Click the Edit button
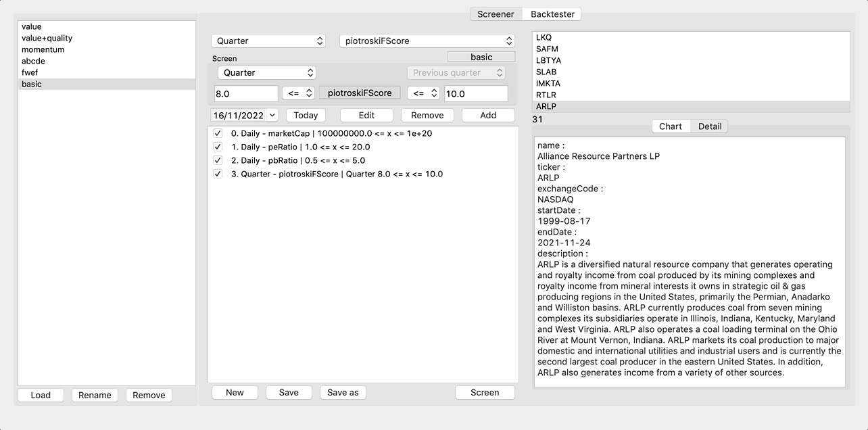This screenshot has height=430, width=868. coord(366,116)
